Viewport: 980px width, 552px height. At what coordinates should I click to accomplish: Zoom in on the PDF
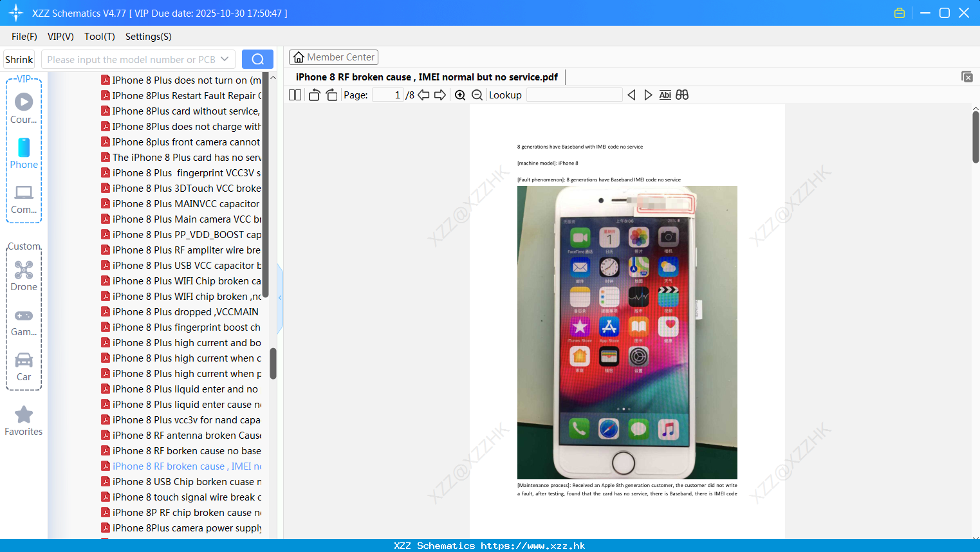460,95
